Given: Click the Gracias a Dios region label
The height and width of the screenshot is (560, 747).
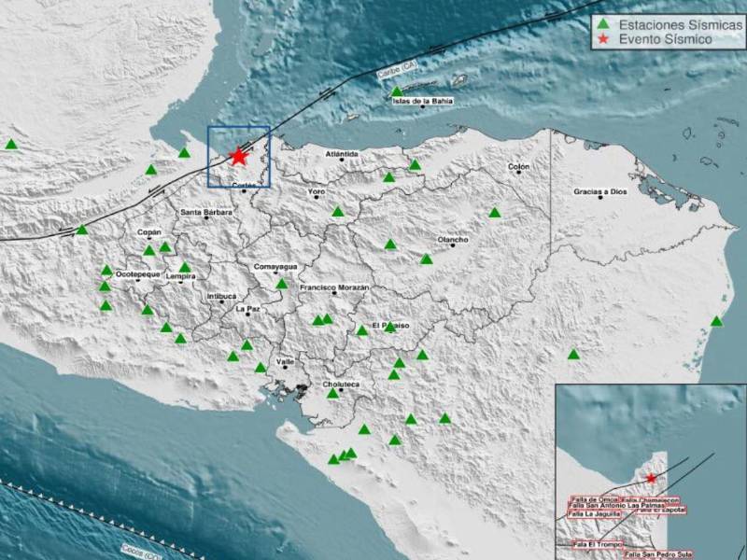Looking at the screenshot, I should [x=602, y=193].
